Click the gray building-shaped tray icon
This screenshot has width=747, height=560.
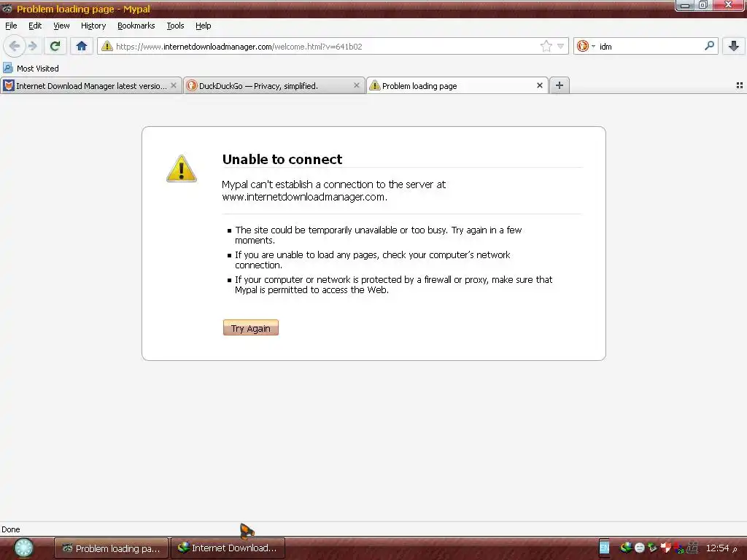click(692, 548)
